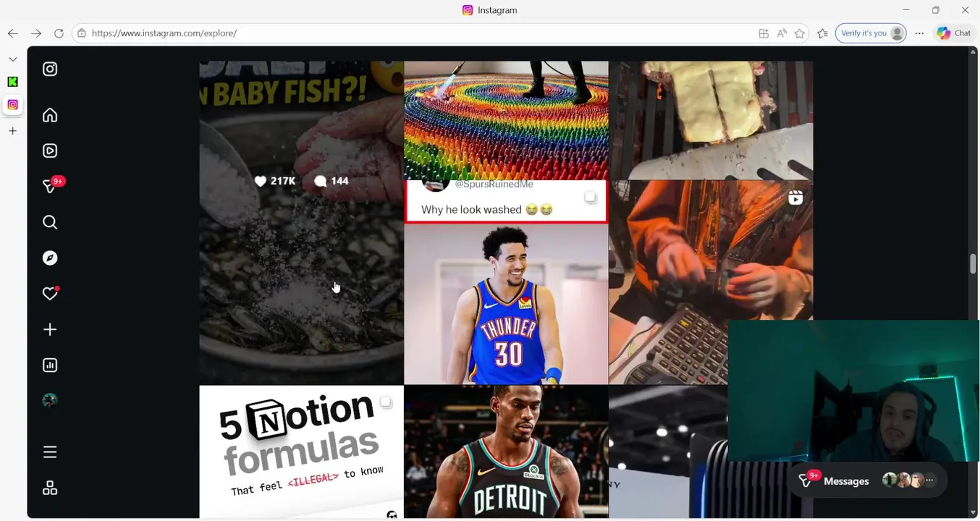The height and width of the screenshot is (521, 980).
Task: Click the messages ellipsis bubble
Action: (x=930, y=480)
